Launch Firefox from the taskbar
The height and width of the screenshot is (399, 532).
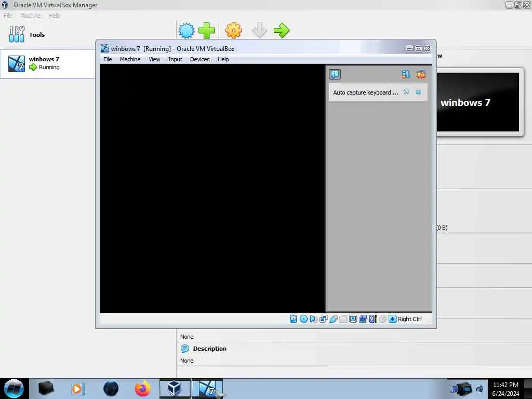(x=143, y=389)
